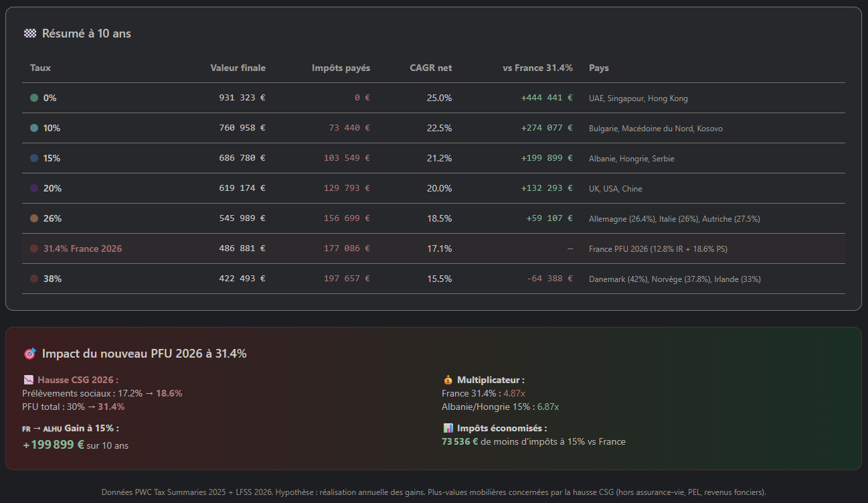
Task: Click the orange dot next to 26% rate
Action: pos(34,218)
